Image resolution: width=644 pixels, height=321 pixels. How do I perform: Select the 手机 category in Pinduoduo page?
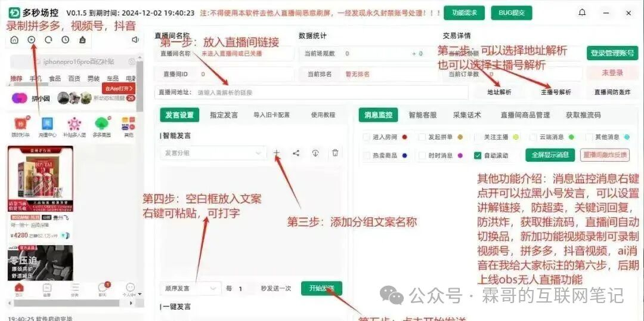coord(36,79)
